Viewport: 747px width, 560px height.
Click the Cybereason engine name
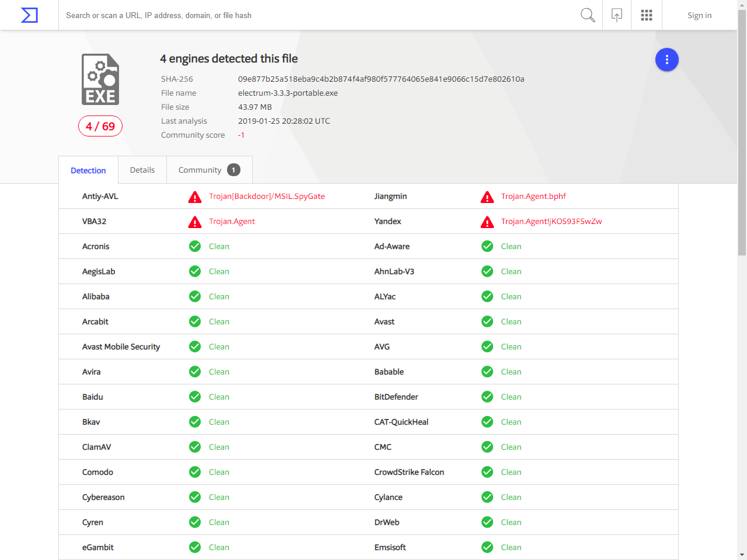coord(103,497)
